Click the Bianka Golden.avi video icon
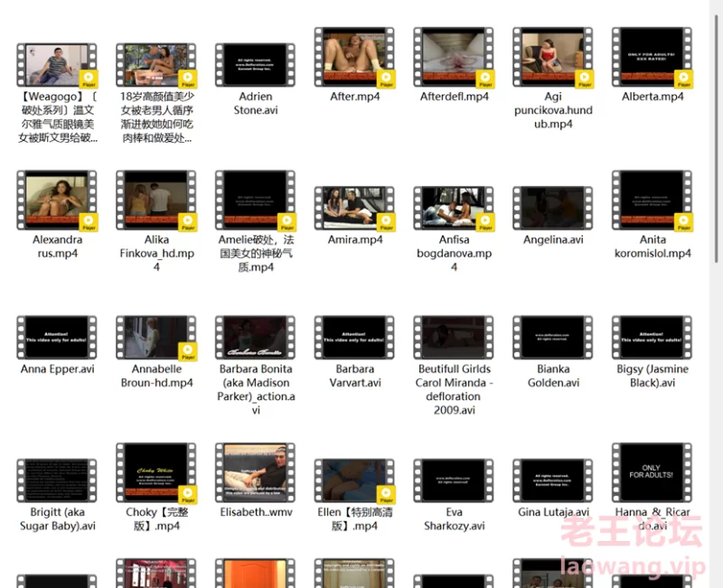This screenshot has width=723, height=588. click(552, 337)
